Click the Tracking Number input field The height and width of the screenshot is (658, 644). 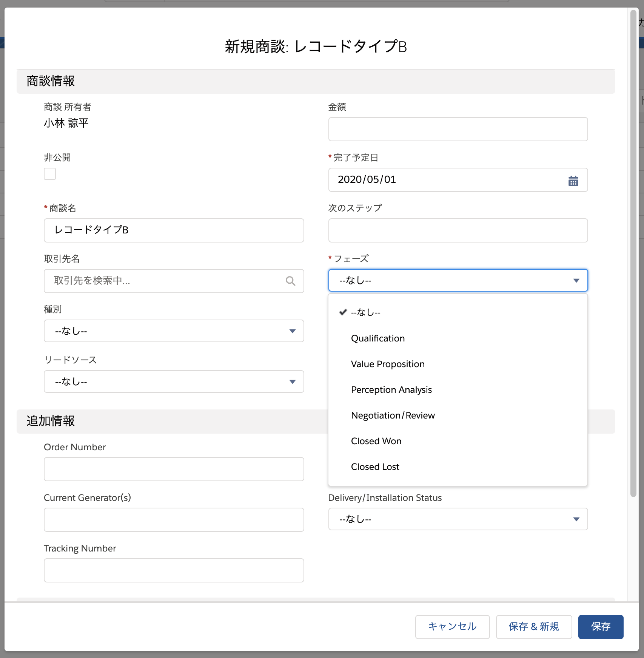point(174,570)
